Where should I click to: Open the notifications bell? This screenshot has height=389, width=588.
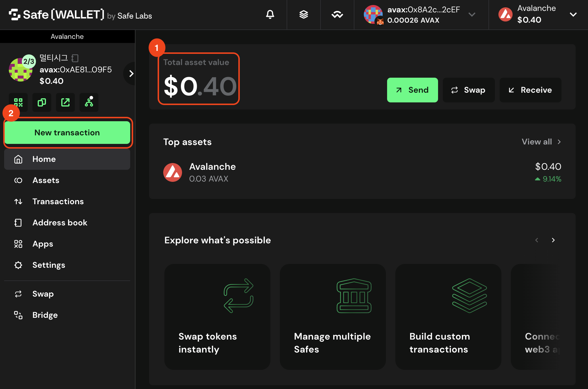tap(270, 14)
